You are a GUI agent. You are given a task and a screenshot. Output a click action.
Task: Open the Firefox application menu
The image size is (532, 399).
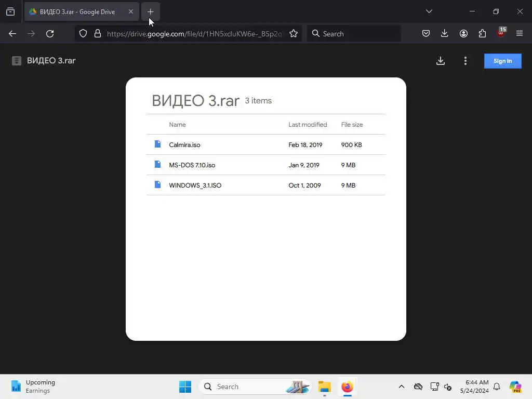(x=520, y=33)
